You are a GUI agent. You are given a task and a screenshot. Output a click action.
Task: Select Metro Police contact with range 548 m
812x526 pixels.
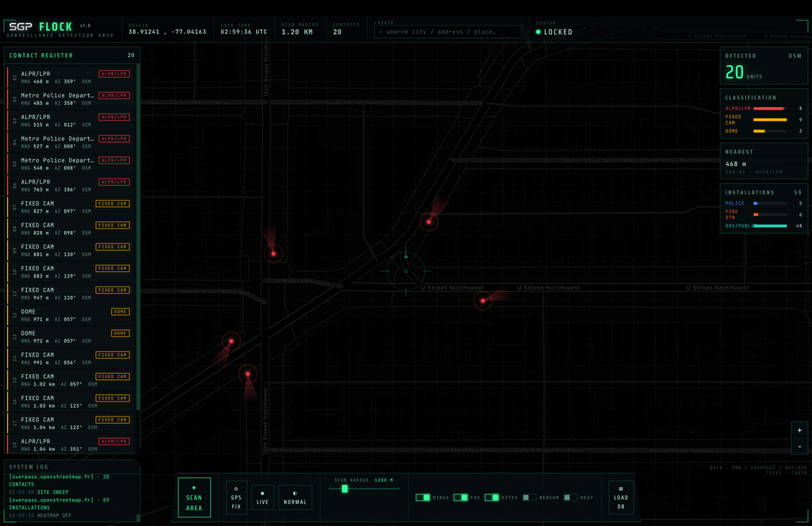point(71,163)
